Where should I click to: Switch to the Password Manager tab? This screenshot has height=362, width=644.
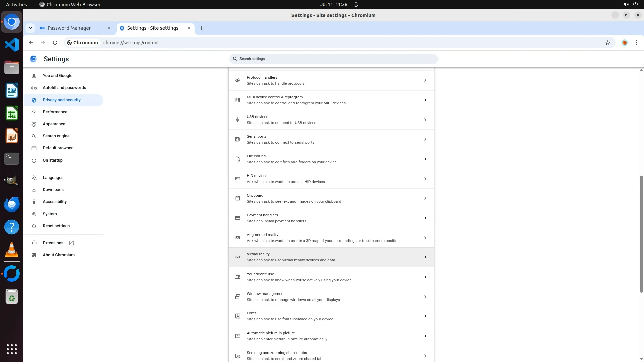tap(69, 28)
